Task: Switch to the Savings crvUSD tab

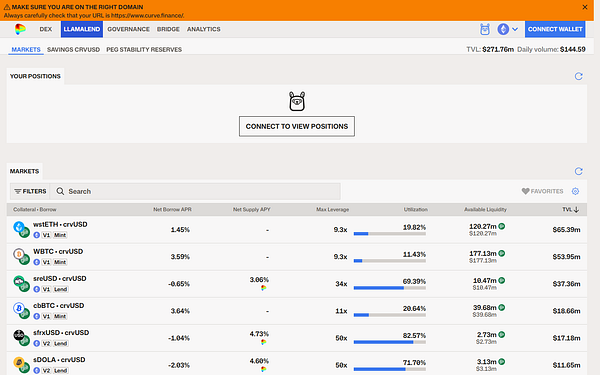Action: (73, 49)
